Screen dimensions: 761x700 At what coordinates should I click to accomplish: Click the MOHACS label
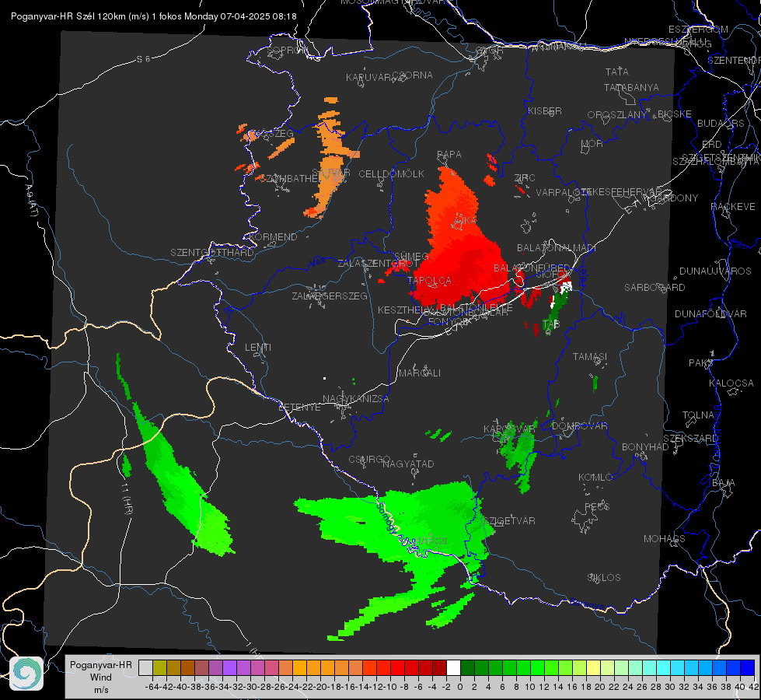click(x=664, y=539)
